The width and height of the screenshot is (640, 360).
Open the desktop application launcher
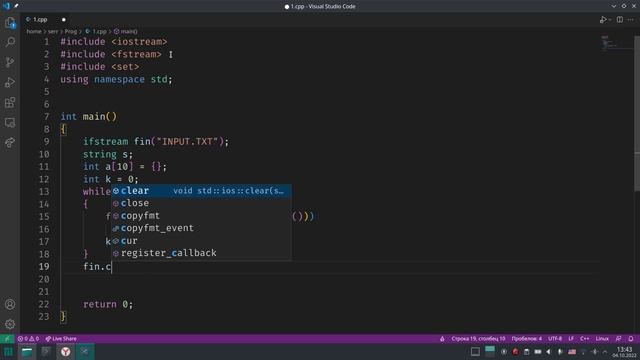[8, 352]
